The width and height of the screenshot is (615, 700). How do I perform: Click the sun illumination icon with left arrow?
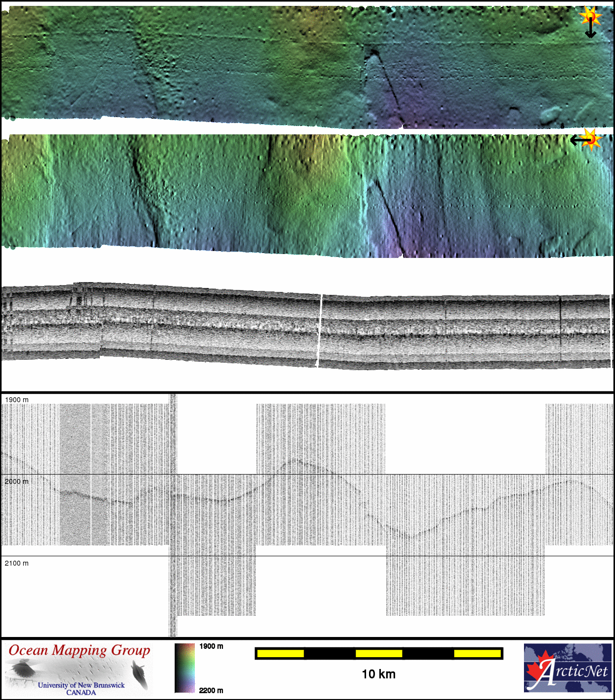tap(585, 139)
